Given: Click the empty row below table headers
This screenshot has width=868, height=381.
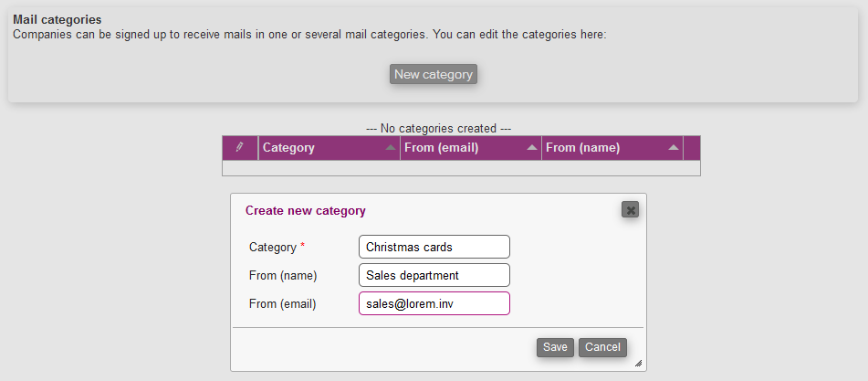Looking at the screenshot, I should click(x=461, y=168).
